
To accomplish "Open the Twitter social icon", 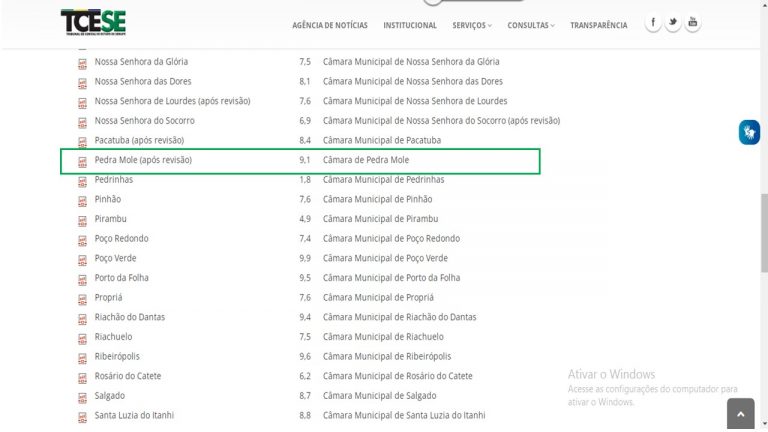I will (x=673, y=23).
